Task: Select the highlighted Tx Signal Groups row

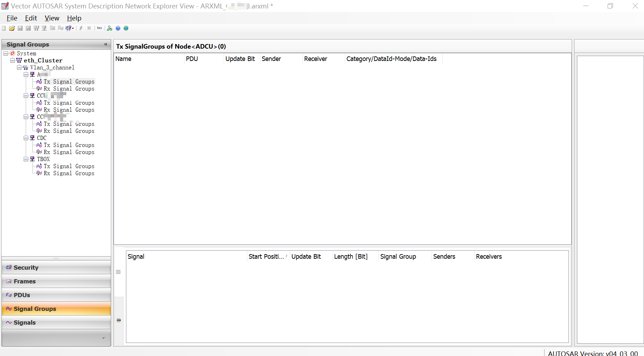Action: coord(69,81)
